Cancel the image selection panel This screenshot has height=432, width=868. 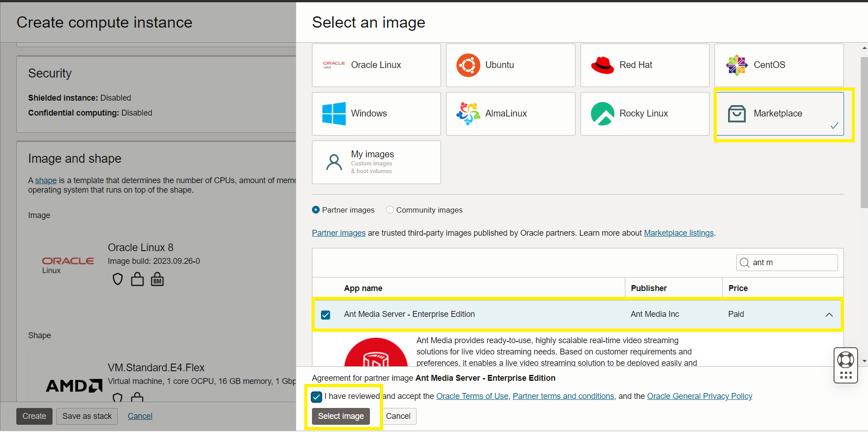(x=398, y=416)
